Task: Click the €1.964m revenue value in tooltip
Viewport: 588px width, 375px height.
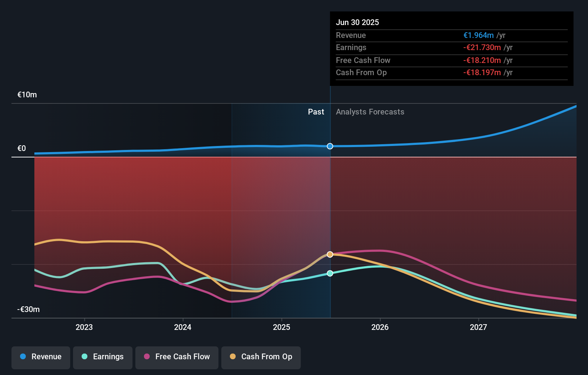Action: [478, 35]
